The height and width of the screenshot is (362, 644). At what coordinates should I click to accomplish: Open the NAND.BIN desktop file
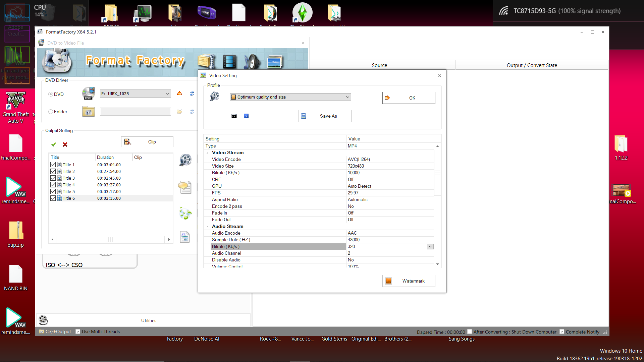click(15, 278)
